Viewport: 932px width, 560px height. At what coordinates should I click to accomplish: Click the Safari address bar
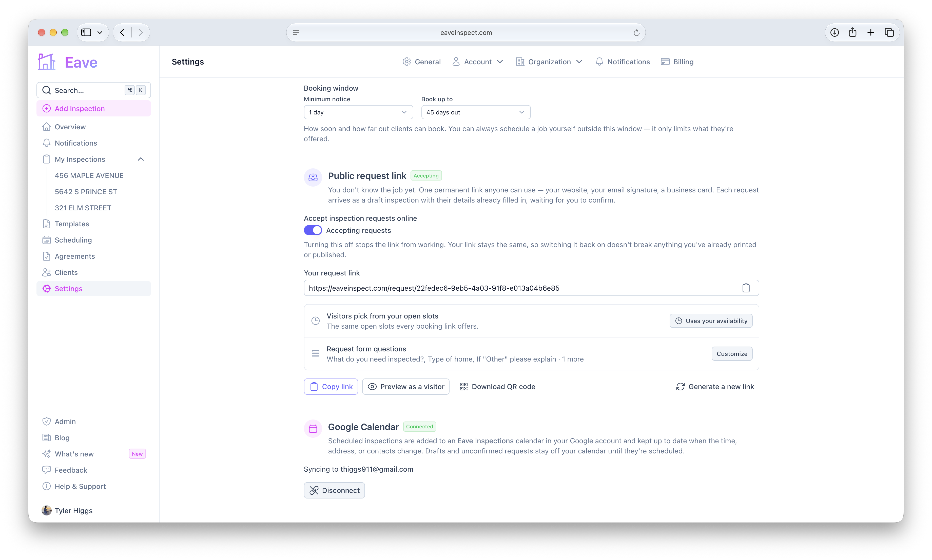click(x=466, y=32)
